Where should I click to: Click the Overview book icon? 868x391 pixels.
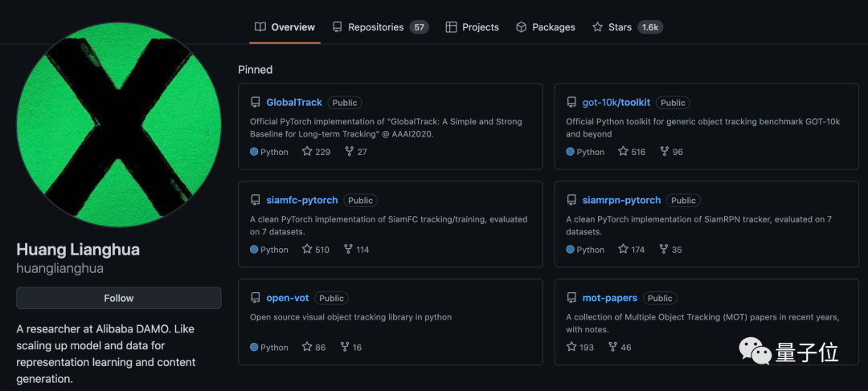[x=260, y=27]
